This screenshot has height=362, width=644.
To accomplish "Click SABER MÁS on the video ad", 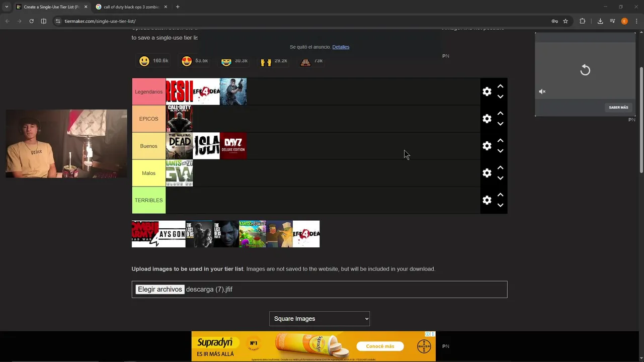I will 618,107.
